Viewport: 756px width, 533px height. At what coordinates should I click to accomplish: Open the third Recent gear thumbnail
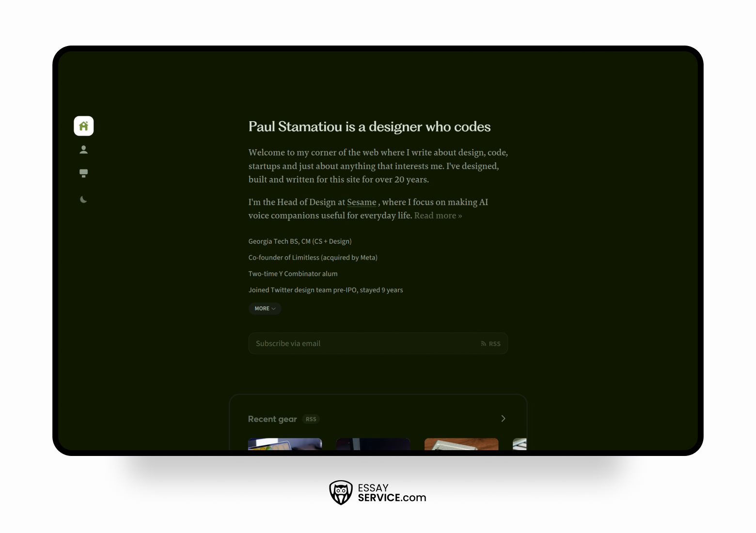[x=461, y=444]
